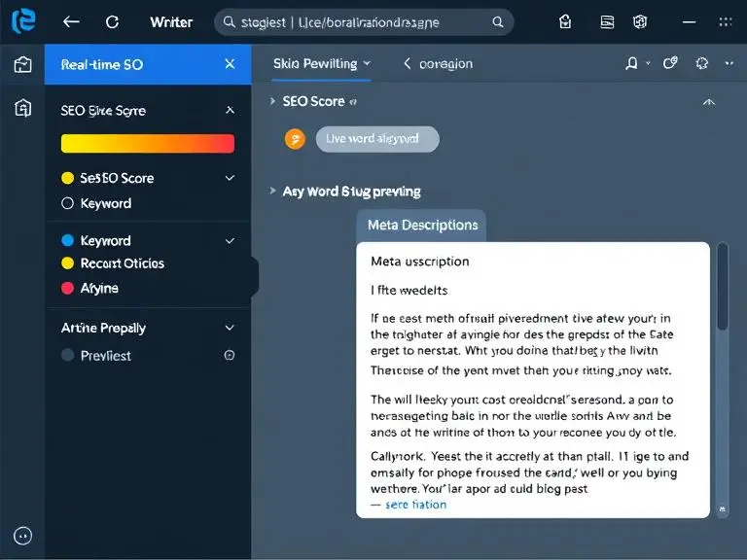
Task: Expand the Artine Prepally chevron
Action: point(230,328)
